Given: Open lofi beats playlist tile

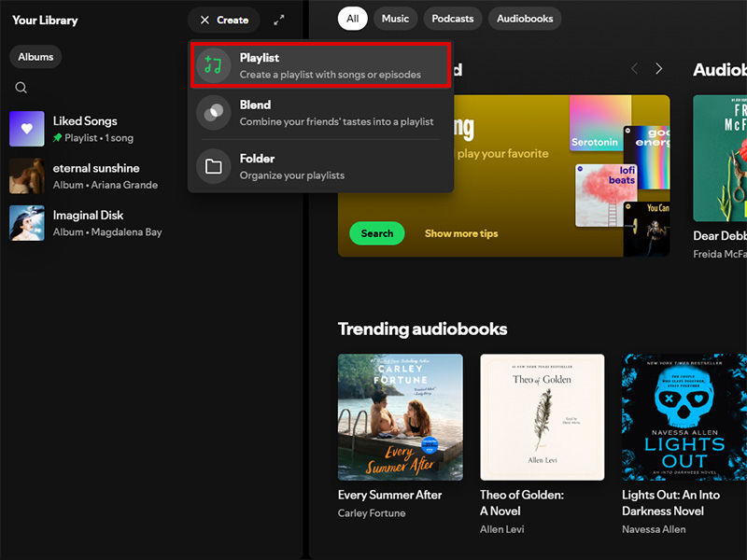Looking at the screenshot, I should pyautogui.click(x=606, y=195).
